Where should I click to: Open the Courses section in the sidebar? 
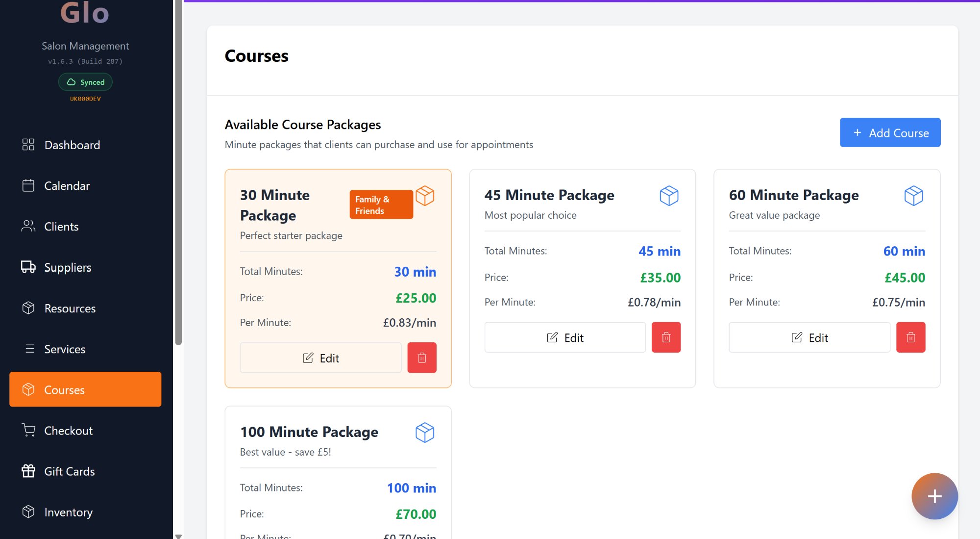coord(64,389)
